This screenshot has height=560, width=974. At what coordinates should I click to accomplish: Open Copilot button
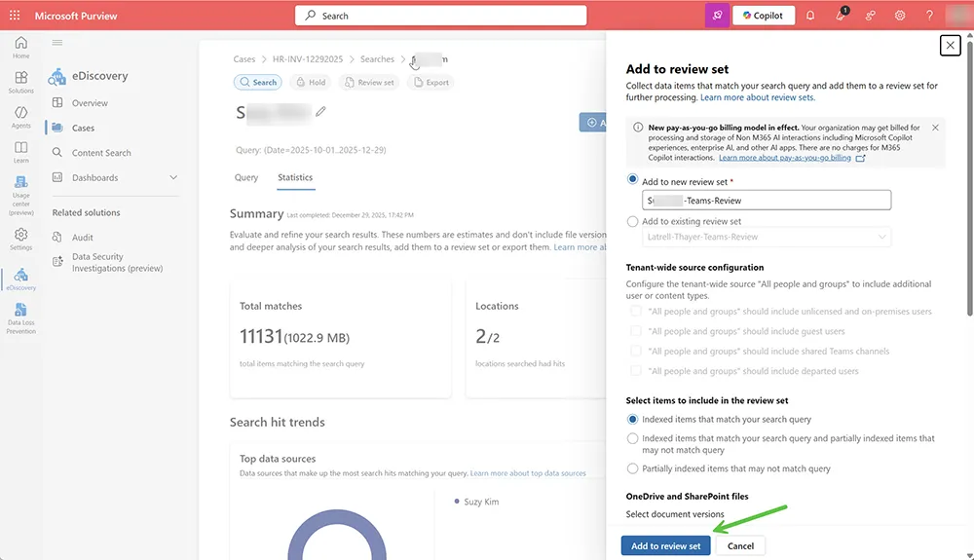(x=764, y=16)
